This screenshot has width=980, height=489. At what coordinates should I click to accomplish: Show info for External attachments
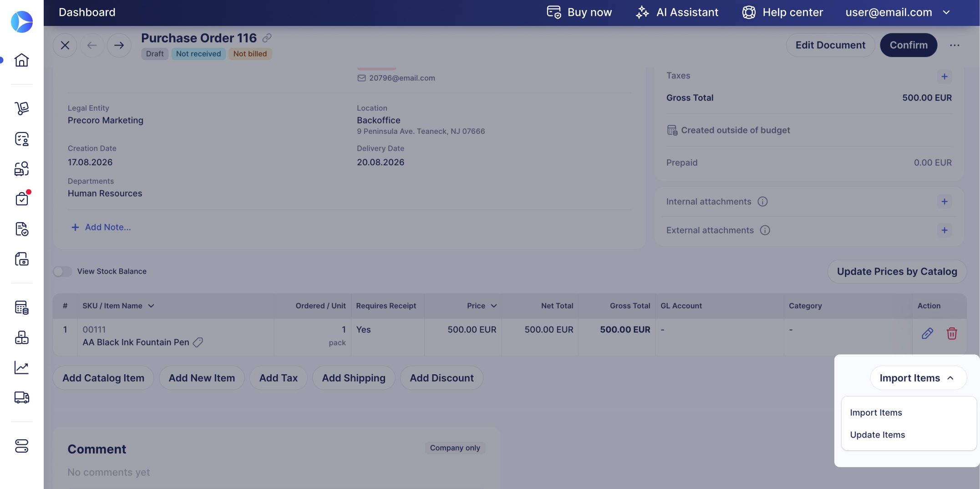tap(765, 230)
